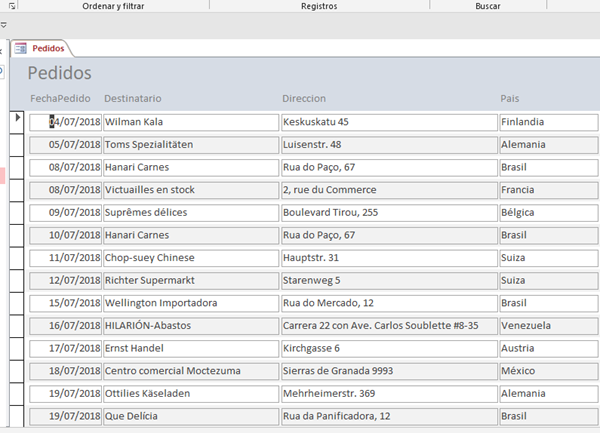
Task: Click the 10/07/2018 date field
Action: (65, 235)
